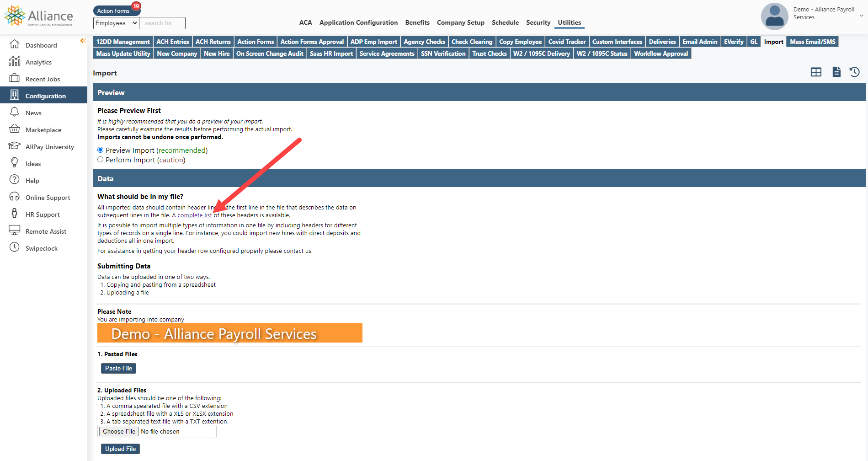This screenshot has height=461, width=868.
Task: Click the document icon beside Import
Action: tap(836, 72)
